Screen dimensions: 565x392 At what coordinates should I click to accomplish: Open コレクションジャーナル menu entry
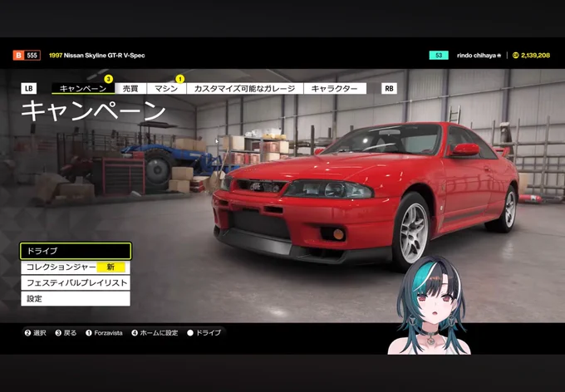[x=76, y=267]
